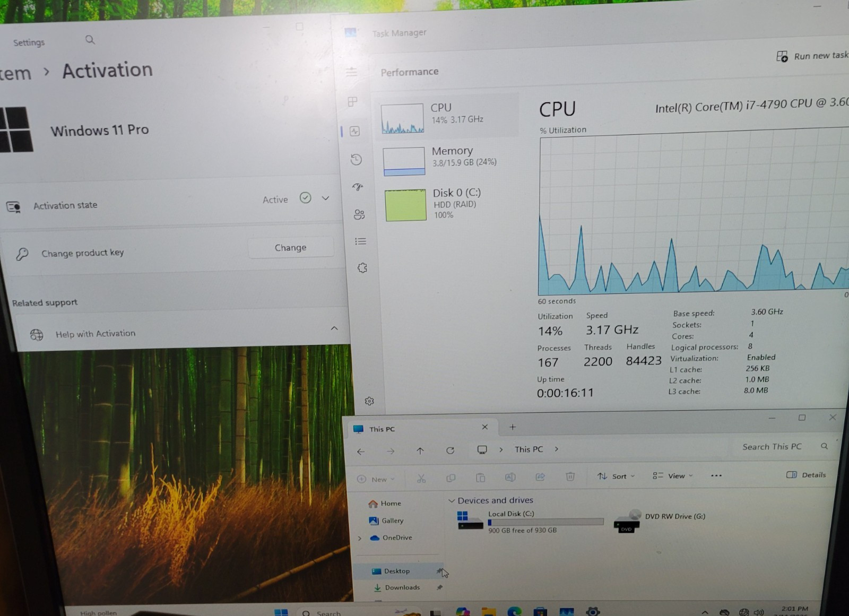Image resolution: width=849 pixels, height=616 pixels.
Task: Select Users view in Task Manager
Action: pos(360,215)
